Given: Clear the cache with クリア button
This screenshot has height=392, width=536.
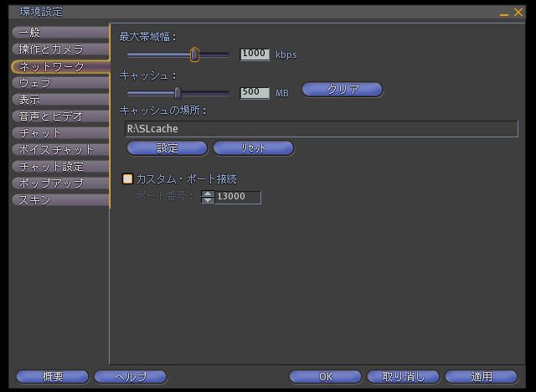Looking at the screenshot, I should pos(343,90).
